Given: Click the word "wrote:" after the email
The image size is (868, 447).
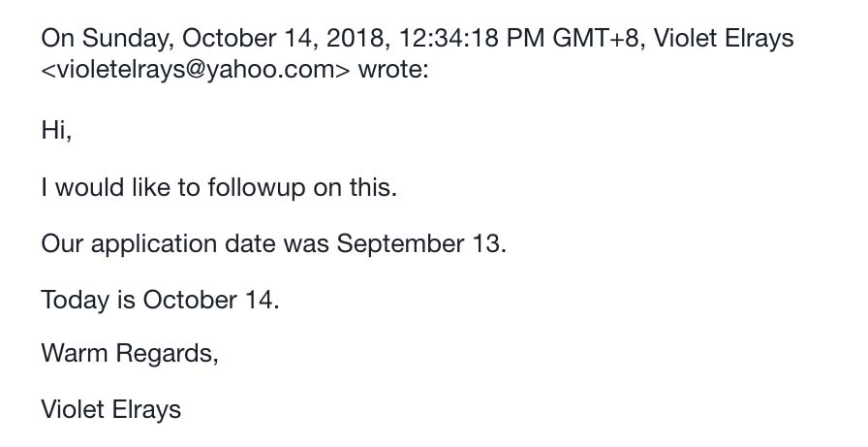Looking at the screenshot, I should pos(392,71).
